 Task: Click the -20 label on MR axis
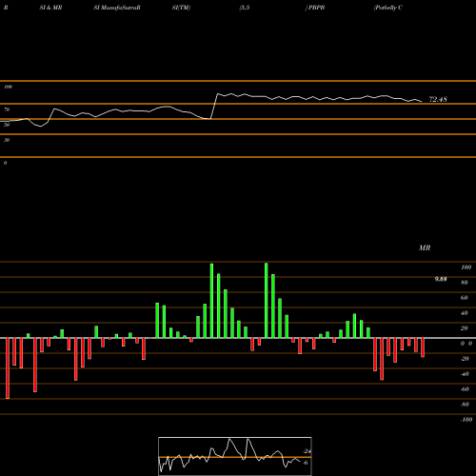[x=465, y=359]
